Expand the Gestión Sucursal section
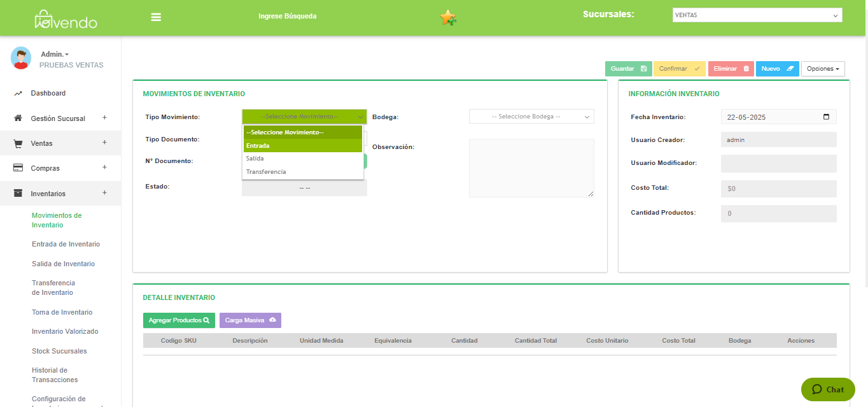The height and width of the screenshot is (407, 868). [104, 118]
